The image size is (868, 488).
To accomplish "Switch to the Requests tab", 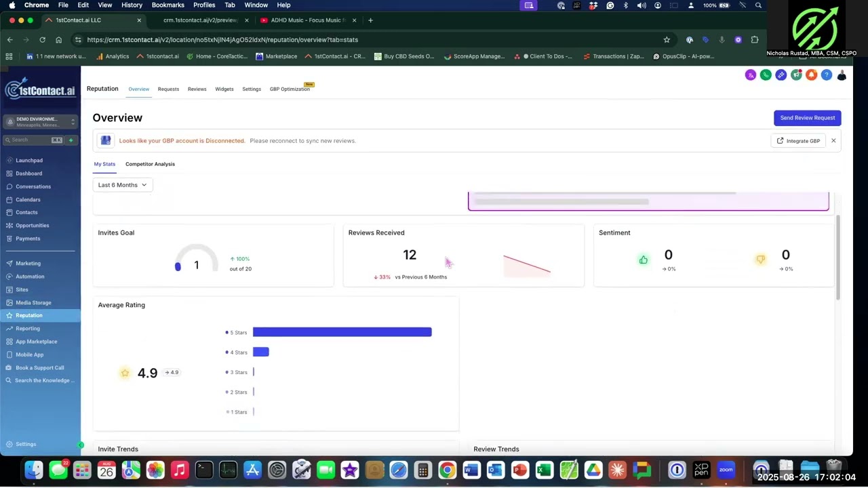I will click(168, 89).
